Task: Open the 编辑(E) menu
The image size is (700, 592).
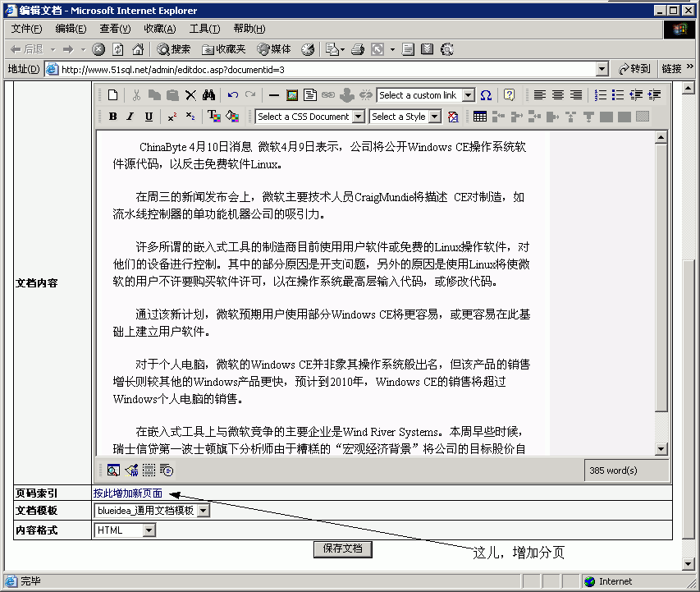Action: click(x=71, y=29)
